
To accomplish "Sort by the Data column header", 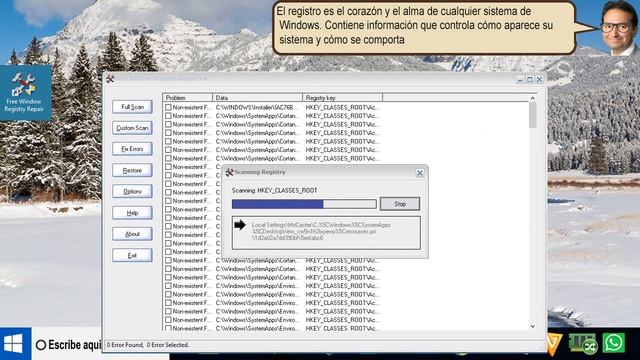I will [x=258, y=98].
